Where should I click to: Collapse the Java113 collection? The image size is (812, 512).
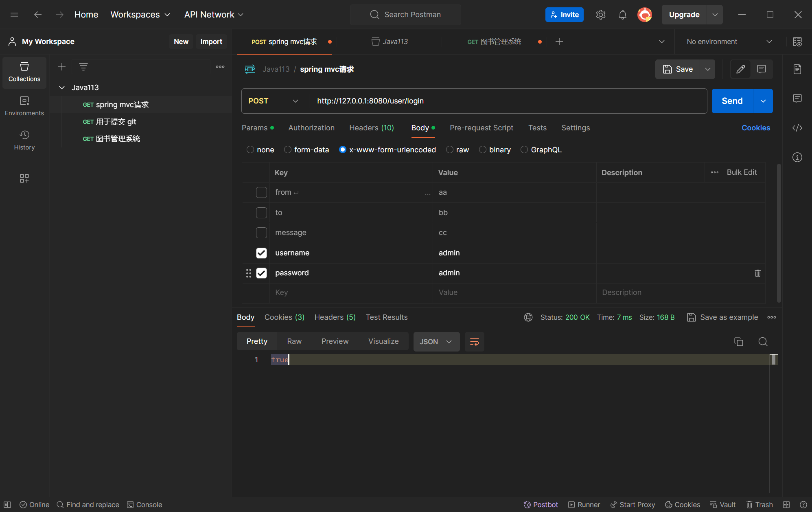[x=62, y=88]
